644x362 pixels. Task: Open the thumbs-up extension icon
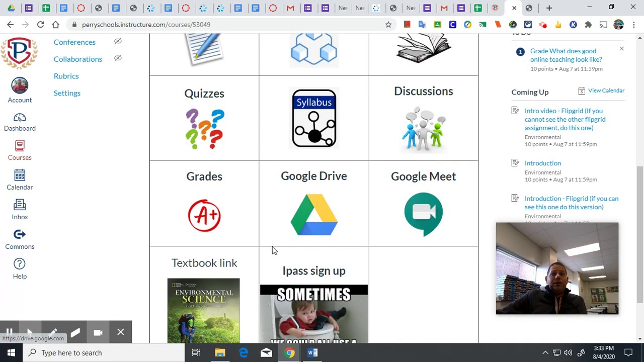(558, 25)
